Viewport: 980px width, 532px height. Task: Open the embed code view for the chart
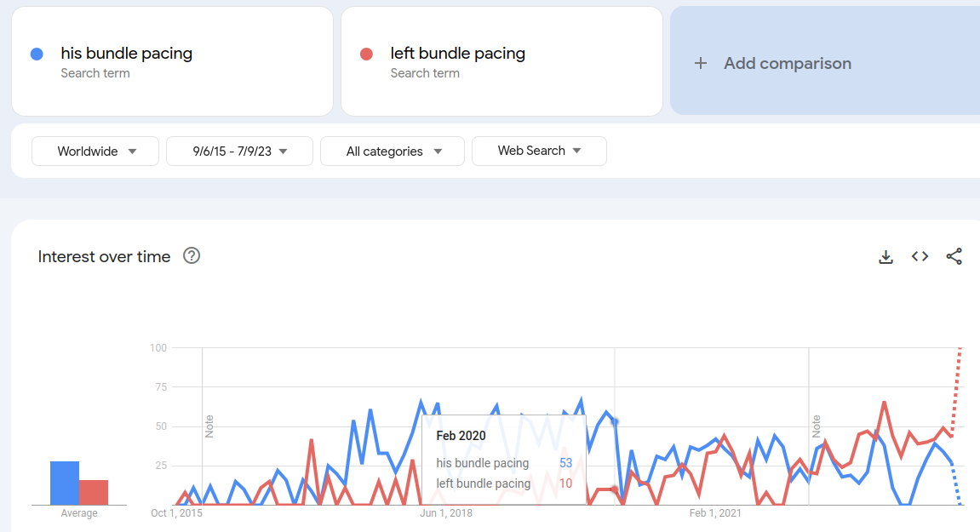coord(920,256)
